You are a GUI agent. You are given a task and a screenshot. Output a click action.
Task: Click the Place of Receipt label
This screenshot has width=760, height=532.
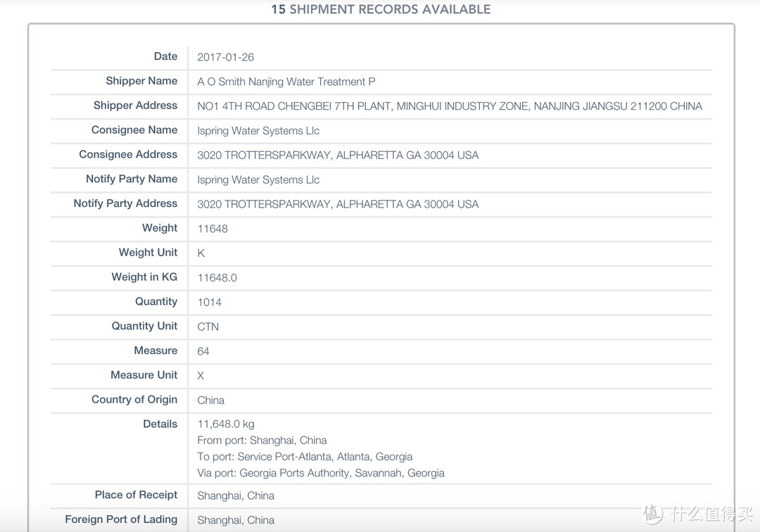pos(137,495)
